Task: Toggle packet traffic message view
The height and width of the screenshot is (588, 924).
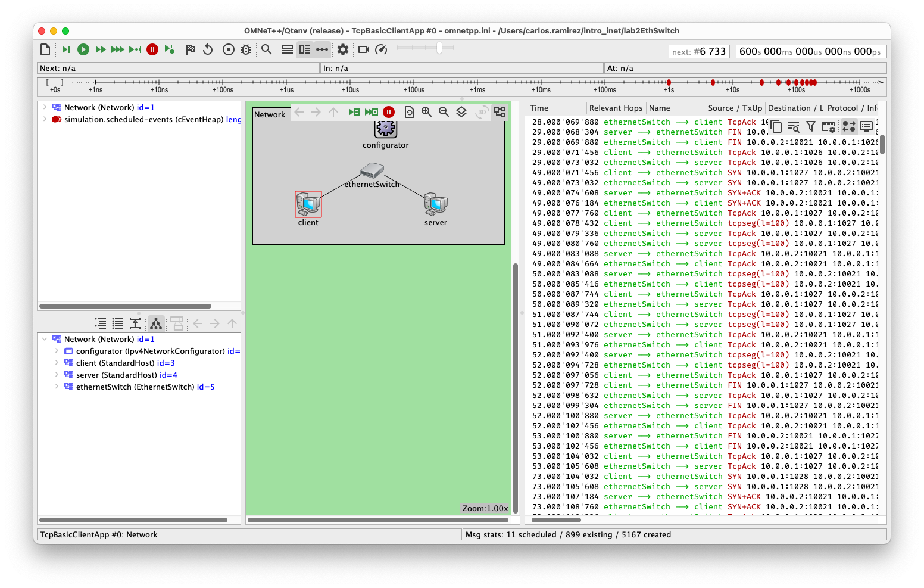Action: 849,126
